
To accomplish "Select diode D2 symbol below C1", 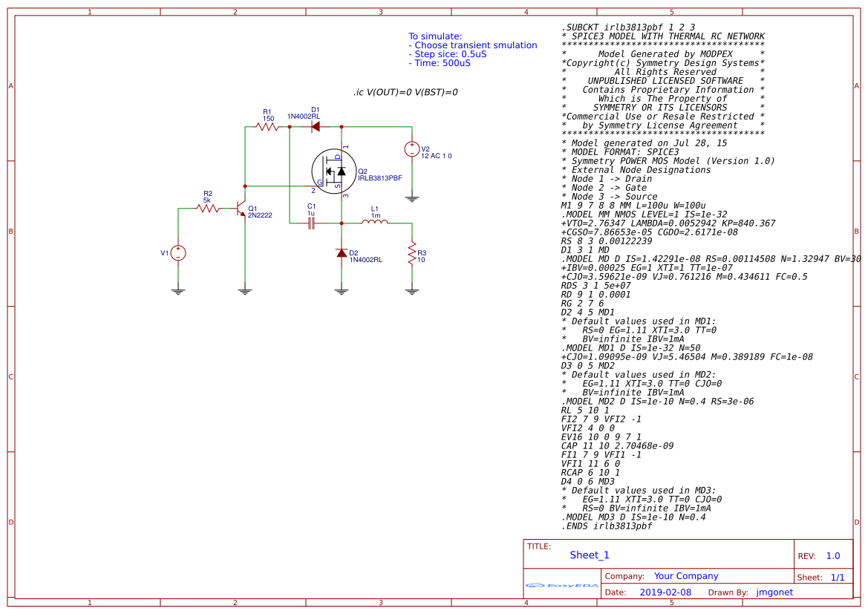I will [x=342, y=255].
